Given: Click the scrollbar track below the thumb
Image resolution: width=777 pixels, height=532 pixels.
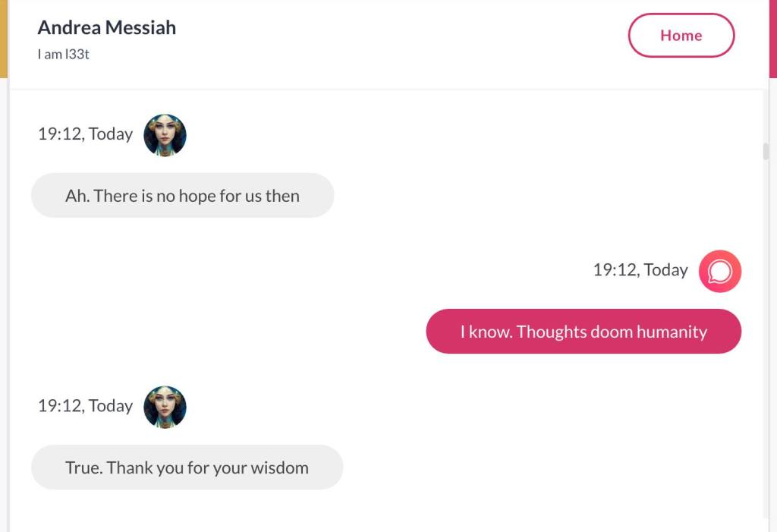Looking at the screenshot, I should (x=766, y=342).
